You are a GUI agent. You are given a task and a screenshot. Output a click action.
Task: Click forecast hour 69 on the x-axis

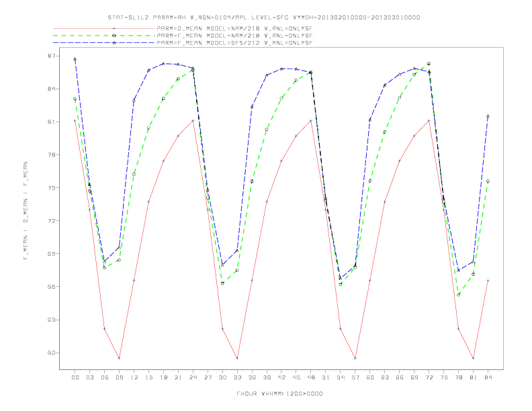tap(414, 377)
